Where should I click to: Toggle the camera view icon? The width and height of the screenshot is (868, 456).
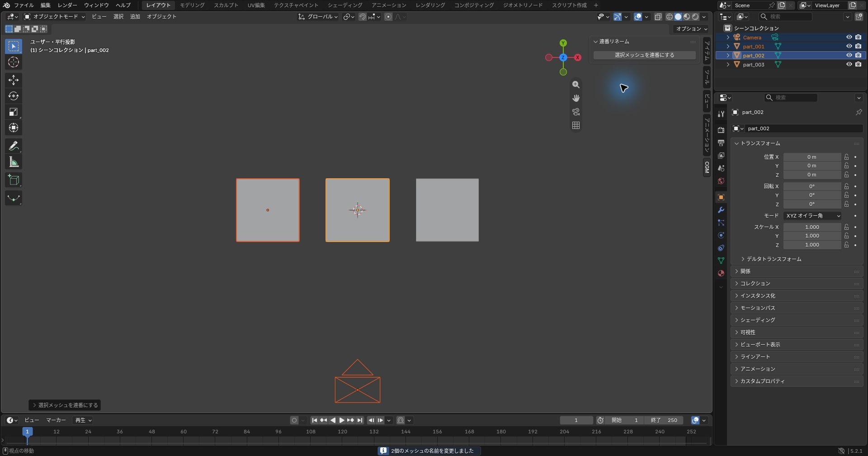click(x=576, y=112)
